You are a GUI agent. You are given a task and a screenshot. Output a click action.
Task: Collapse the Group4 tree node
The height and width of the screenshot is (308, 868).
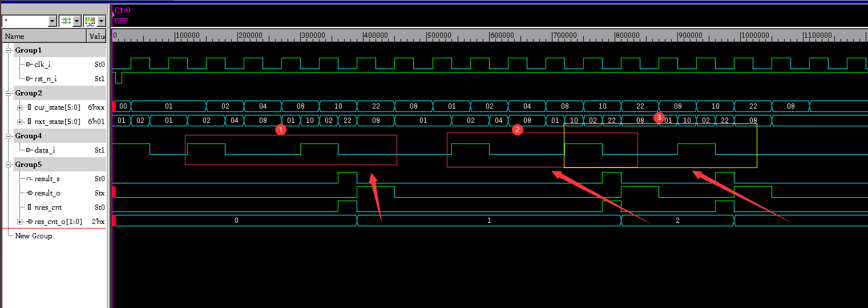pyautogui.click(x=9, y=136)
